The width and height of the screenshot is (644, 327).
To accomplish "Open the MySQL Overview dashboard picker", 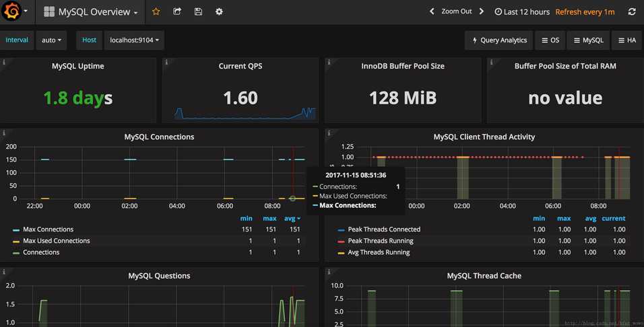I will pyautogui.click(x=91, y=12).
